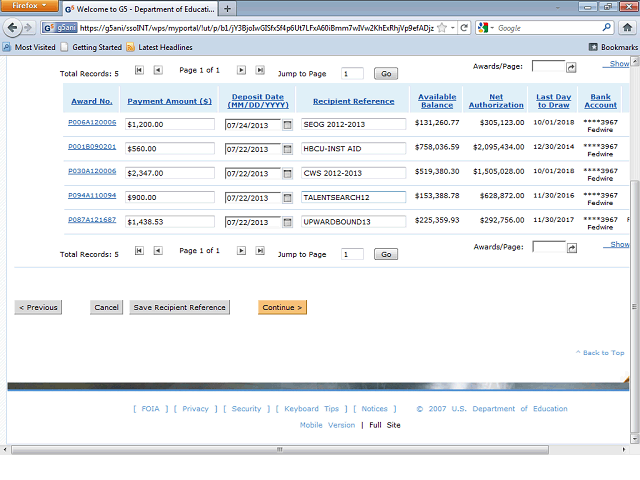Open the Latest Headlines feed bookmark

160,47
